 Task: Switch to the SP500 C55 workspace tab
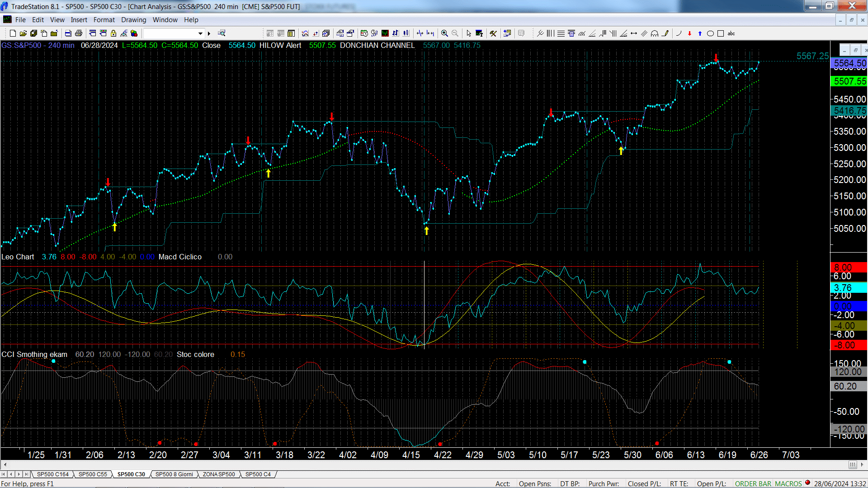pyautogui.click(x=93, y=474)
